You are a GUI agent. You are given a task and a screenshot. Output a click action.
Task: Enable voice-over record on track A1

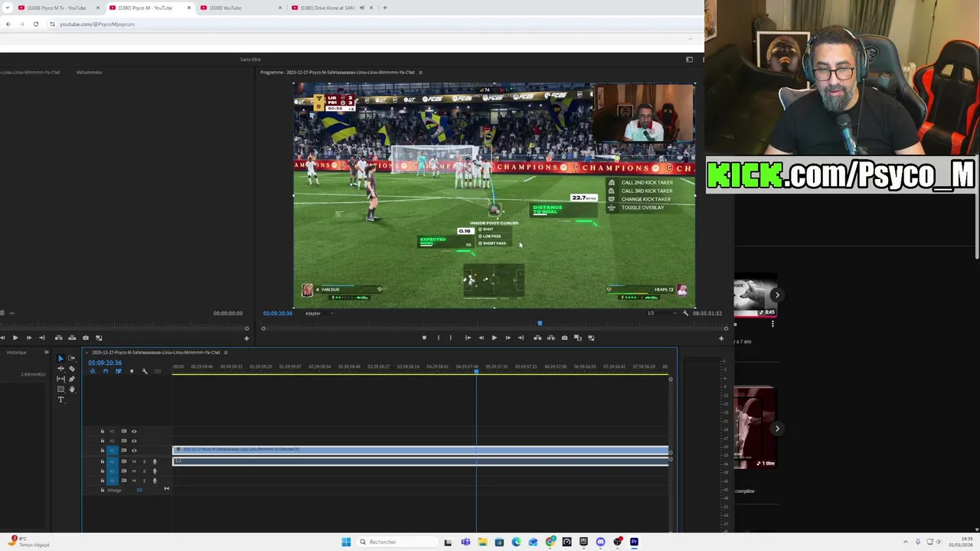[x=155, y=461]
